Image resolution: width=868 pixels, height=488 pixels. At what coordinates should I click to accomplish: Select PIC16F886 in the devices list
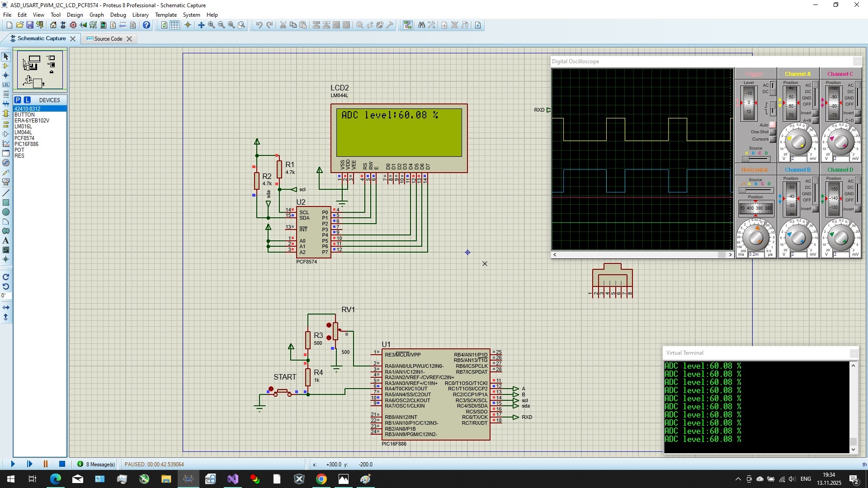[26, 144]
